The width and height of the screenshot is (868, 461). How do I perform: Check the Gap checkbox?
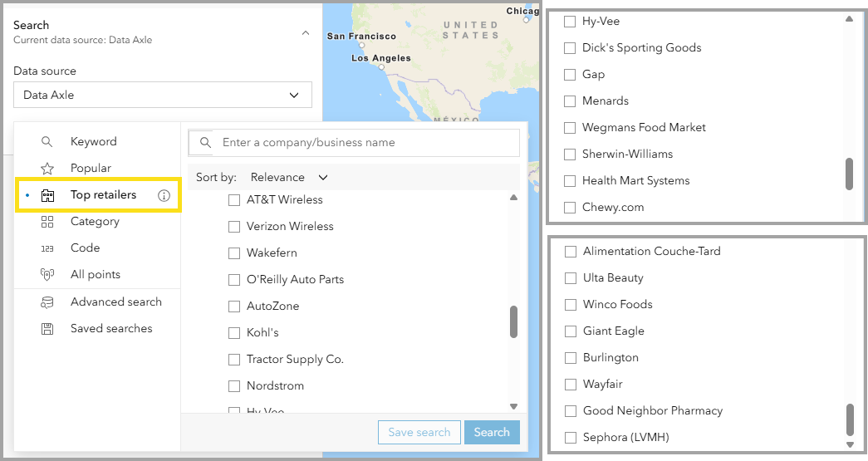570,75
